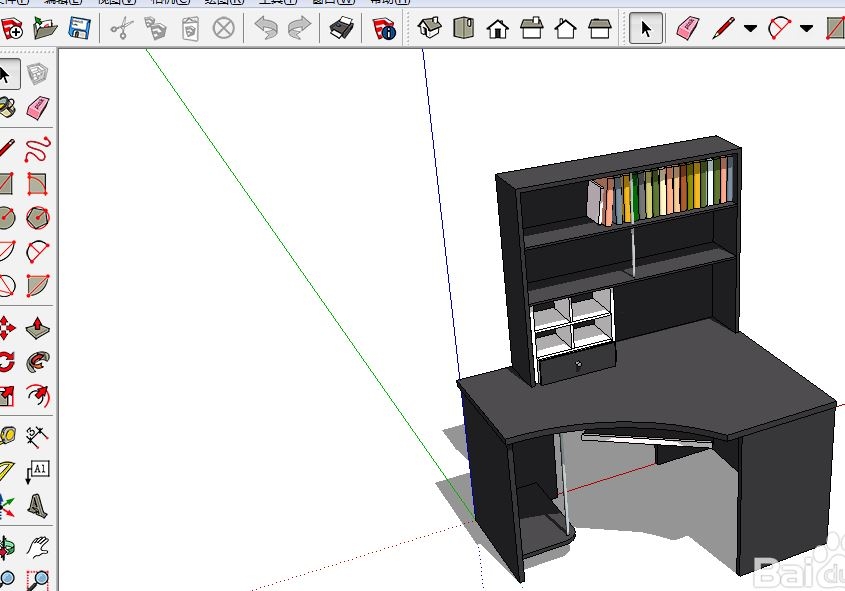Select the Pie tool
This screenshot has height=591, width=845.
coord(38,286)
